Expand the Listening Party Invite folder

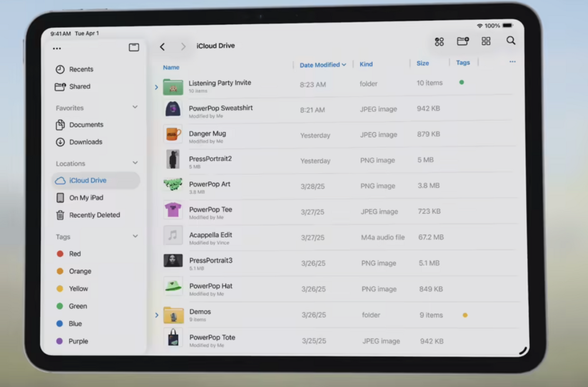click(156, 88)
